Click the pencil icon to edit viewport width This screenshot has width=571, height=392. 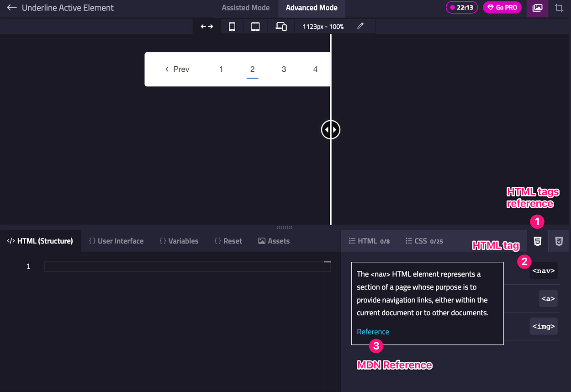tap(360, 26)
